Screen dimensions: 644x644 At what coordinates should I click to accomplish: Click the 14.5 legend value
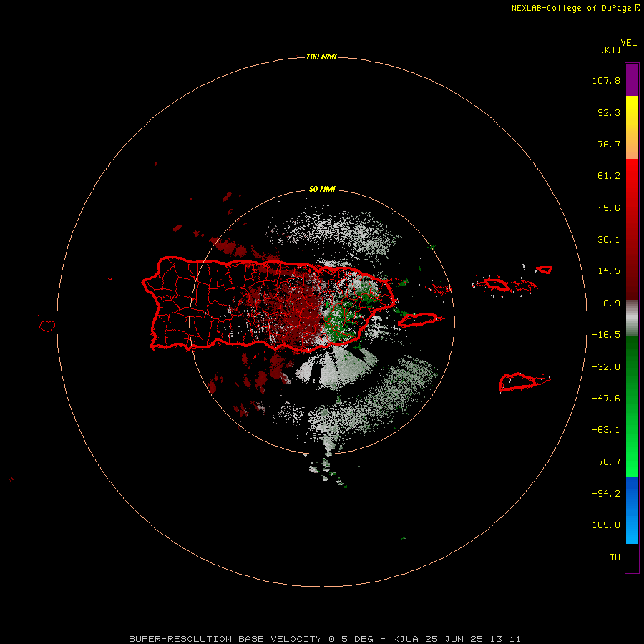[609, 271]
